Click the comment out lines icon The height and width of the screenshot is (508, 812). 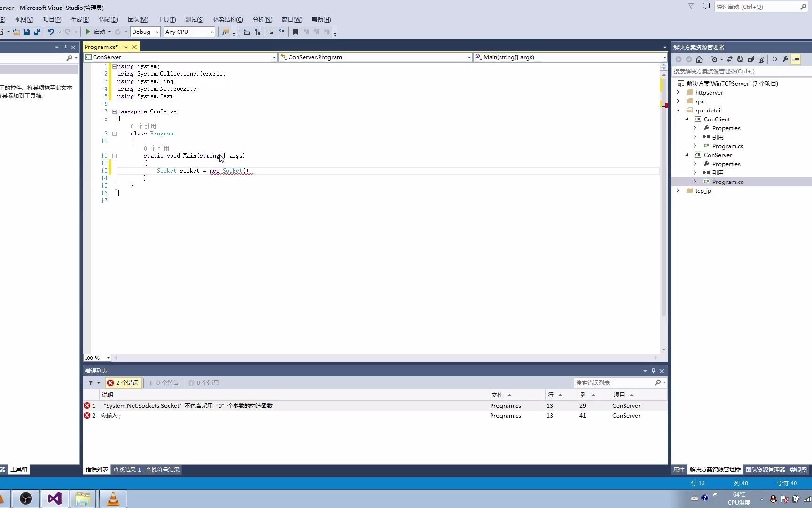tap(271, 32)
